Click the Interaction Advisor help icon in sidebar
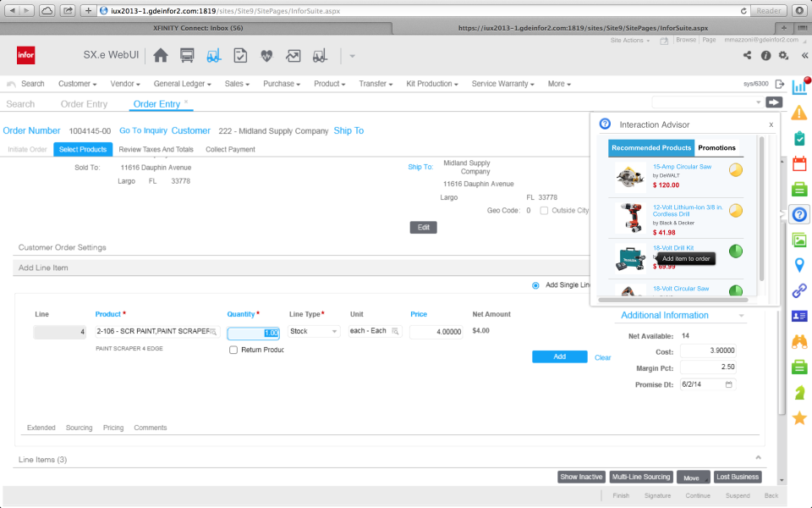 coord(799,214)
